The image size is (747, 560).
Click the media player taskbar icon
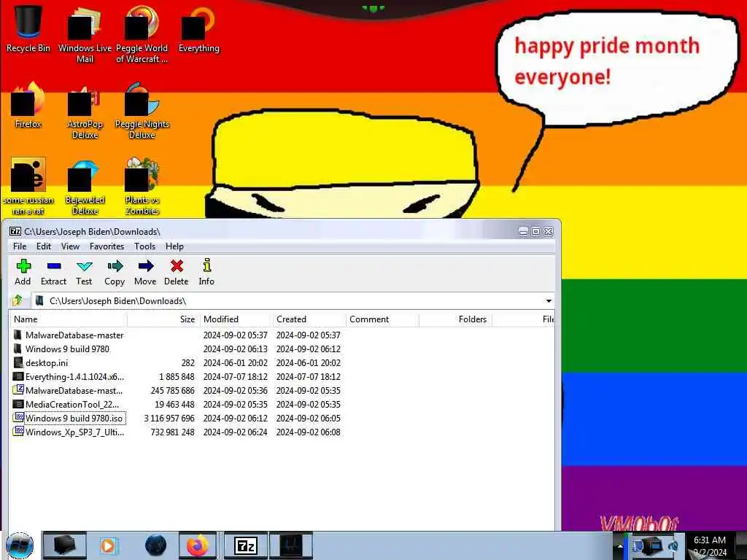108,545
